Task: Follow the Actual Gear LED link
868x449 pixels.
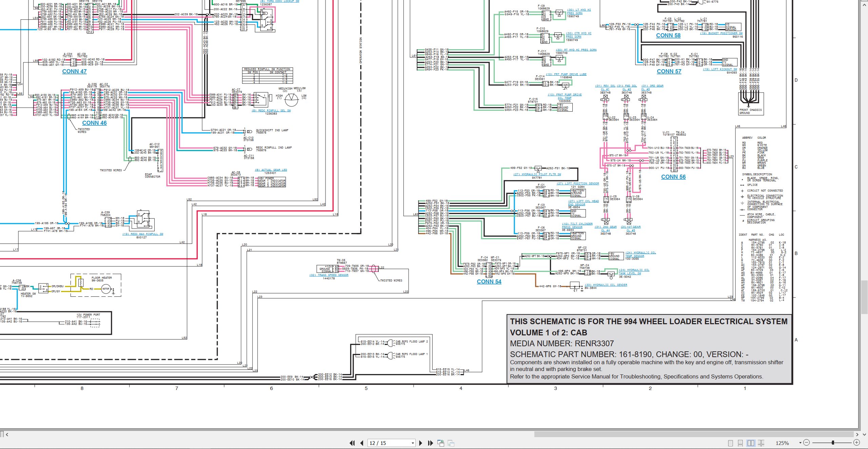Action: (x=271, y=170)
